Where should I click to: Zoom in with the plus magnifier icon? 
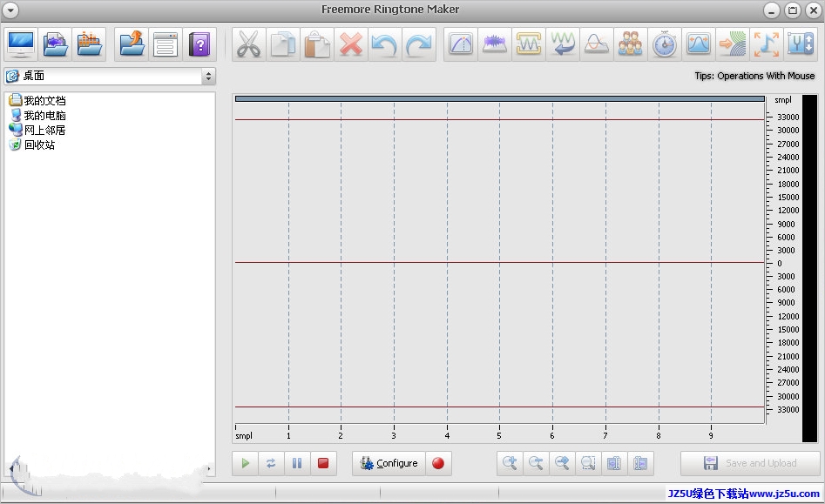(x=510, y=463)
